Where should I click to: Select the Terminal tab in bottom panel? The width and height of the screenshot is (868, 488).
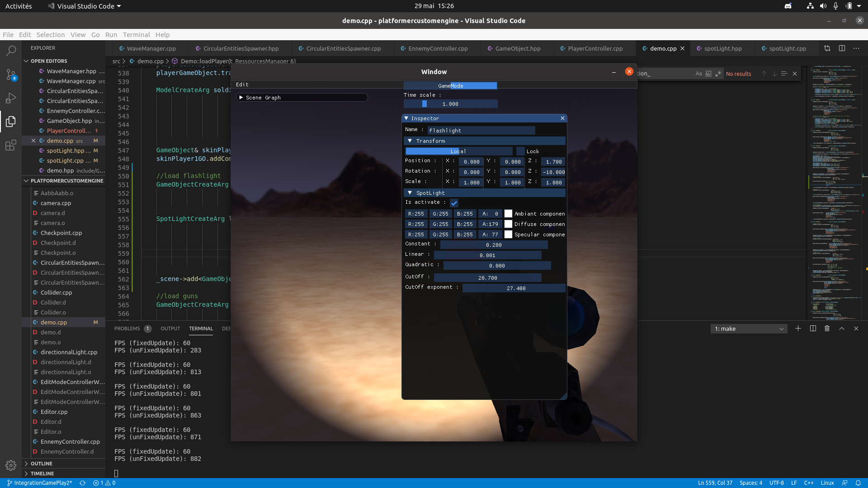pos(201,328)
